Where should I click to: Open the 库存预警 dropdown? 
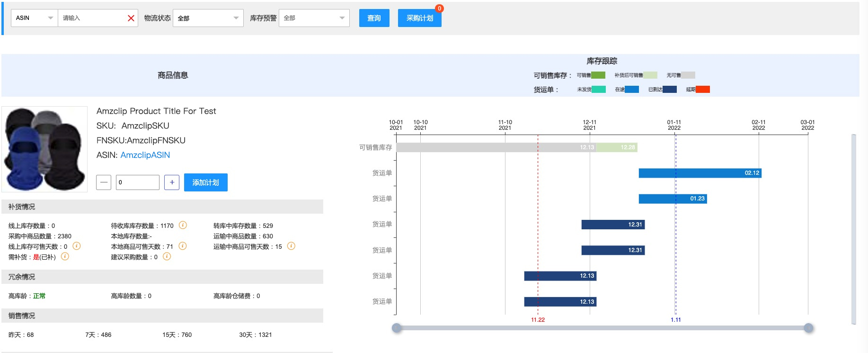(314, 18)
